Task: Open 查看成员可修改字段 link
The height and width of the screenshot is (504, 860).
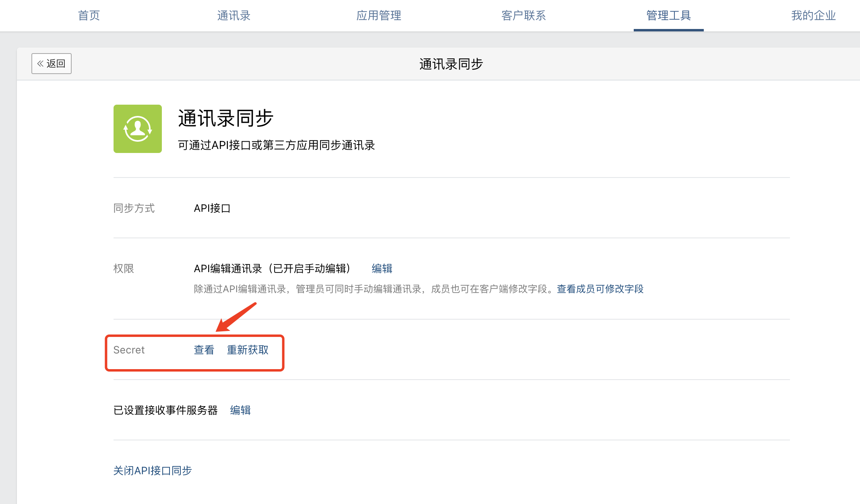Action: click(600, 289)
